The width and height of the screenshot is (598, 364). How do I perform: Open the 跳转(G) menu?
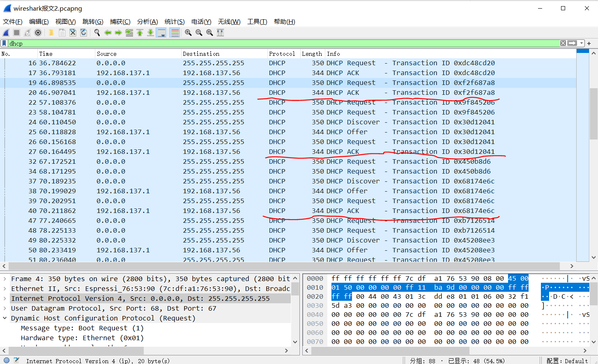[93, 22]
